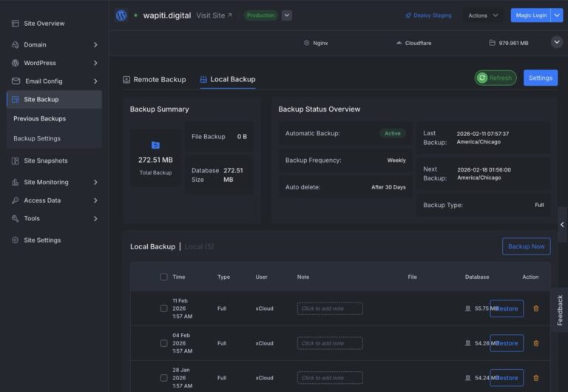This screenshot has width=568, height=392.
Task: Click trash icon for 04 Feb backup
Action: 536,343
